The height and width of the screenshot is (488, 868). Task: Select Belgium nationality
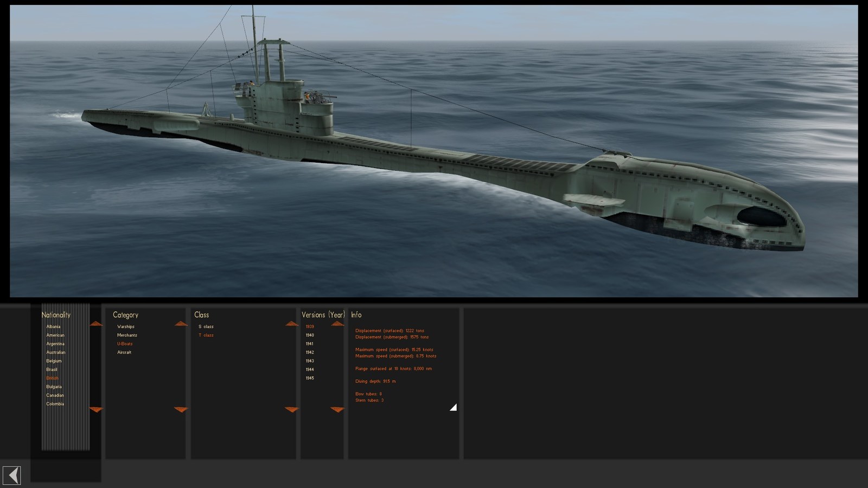coord(54,361)
